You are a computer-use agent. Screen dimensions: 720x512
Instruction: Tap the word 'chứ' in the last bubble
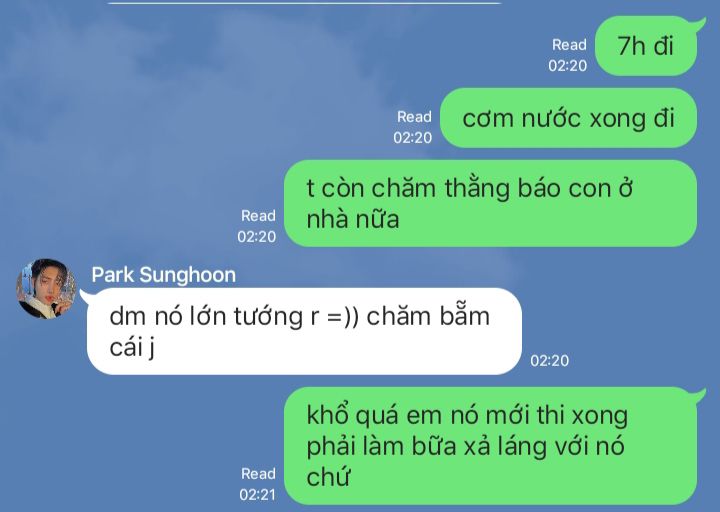click(328, 477)
